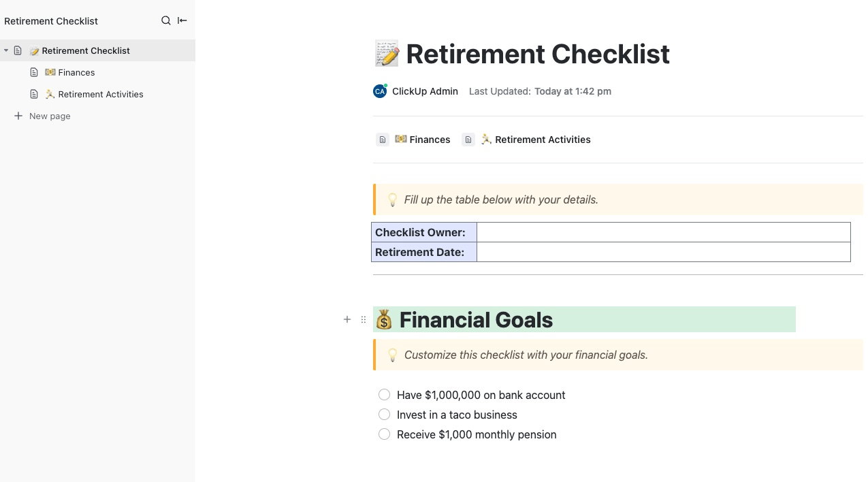
Task: Collapse the Retirement Checklist tree in sidebar
Action: click(x=6, y=50)
